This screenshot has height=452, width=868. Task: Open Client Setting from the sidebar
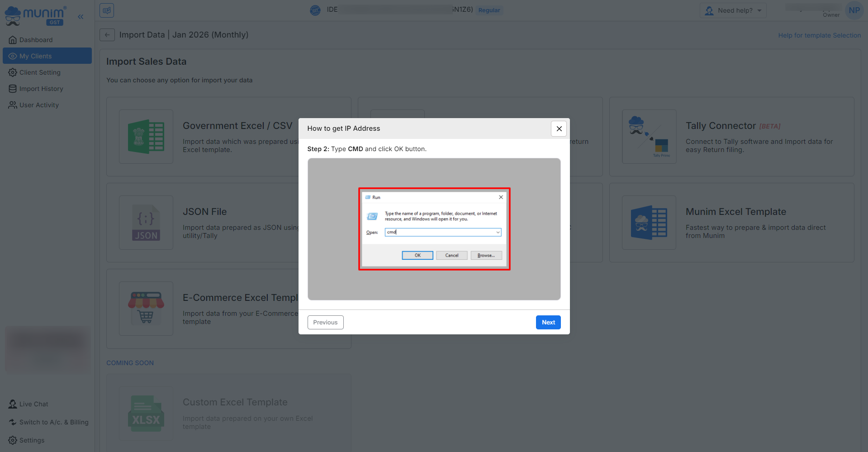pos(40,72)
